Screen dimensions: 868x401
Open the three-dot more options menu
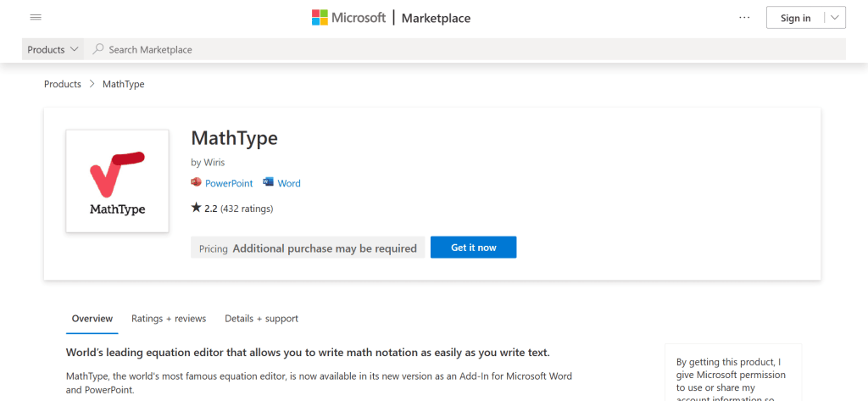click(x=744, y=18)
